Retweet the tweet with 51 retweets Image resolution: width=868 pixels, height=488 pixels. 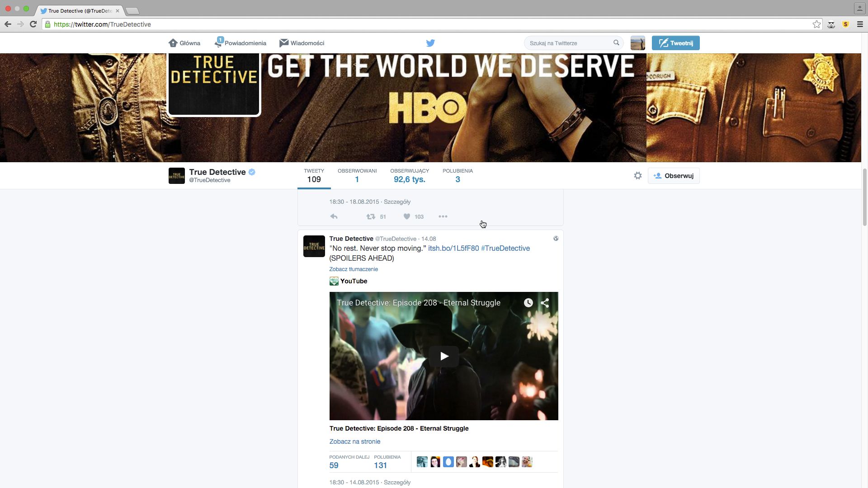tap(371, 216)
